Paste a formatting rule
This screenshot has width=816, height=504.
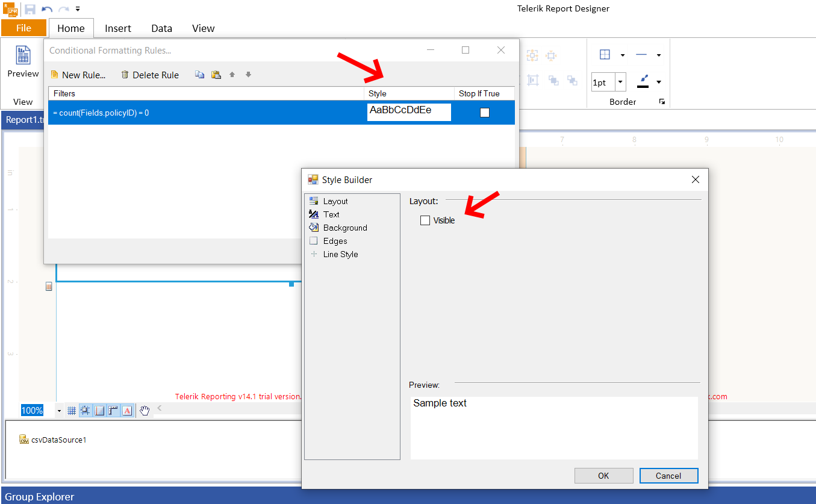[x=216, y=75]
